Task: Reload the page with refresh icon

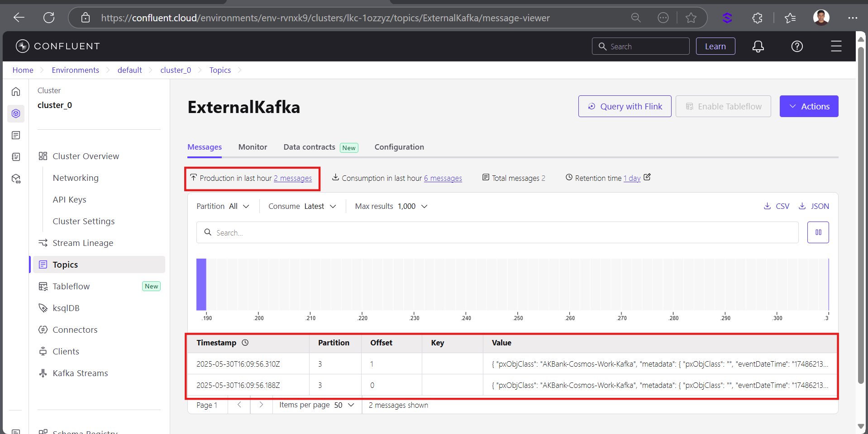Action: (x=49, y=18)
